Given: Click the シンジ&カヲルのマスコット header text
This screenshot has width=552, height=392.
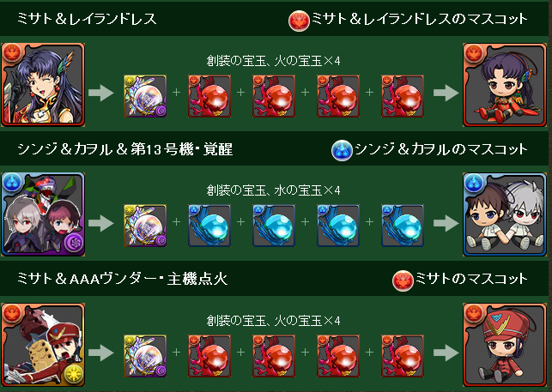Looking at the screenshot, I should pos(441,149).
